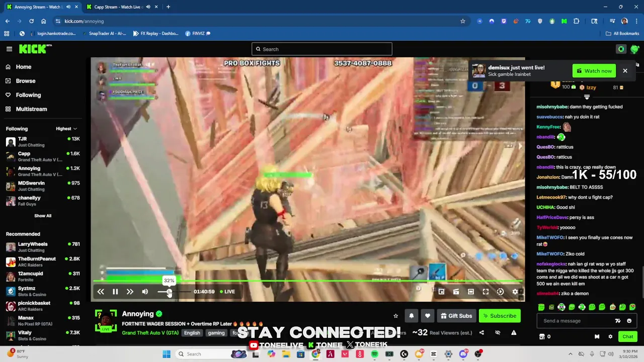Click the crossed-out eye hide icon
The width and height of the screenshot is (644, 362).
pos(498,333)
